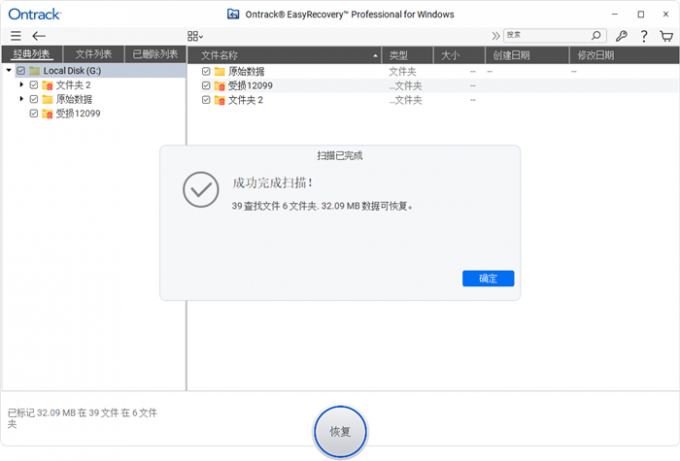The height and width of the screenshot is (461, 680).
Task: Click 原始数据 folder icon in file list
Action: pyautogui.click(x=220, y=71)
